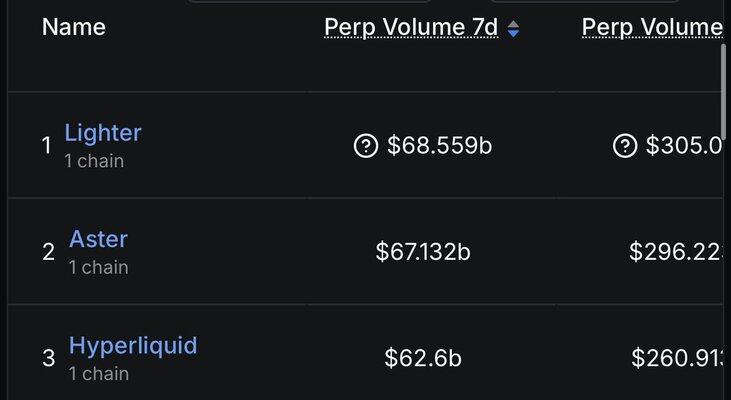The image size is (731, 400).
Task: Click the truncated Perp Volume column header on right
Action: tap(652, 28)
